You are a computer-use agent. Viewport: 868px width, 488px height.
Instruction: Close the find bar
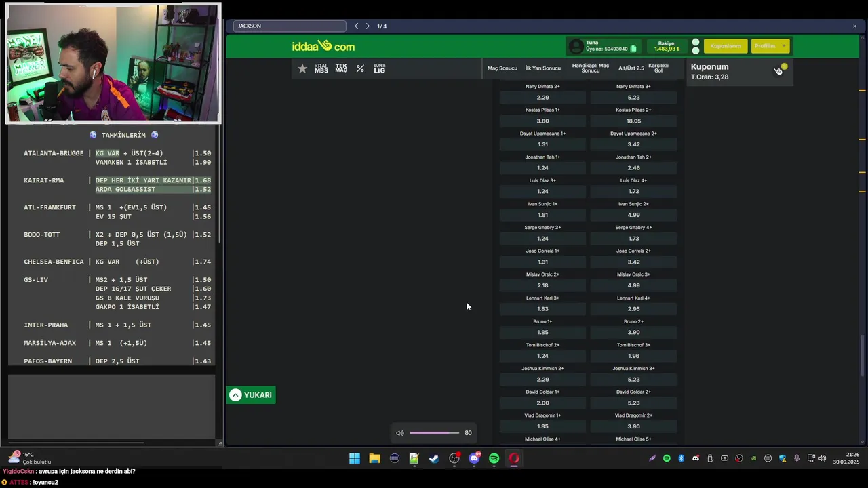[x=854, y=26]
